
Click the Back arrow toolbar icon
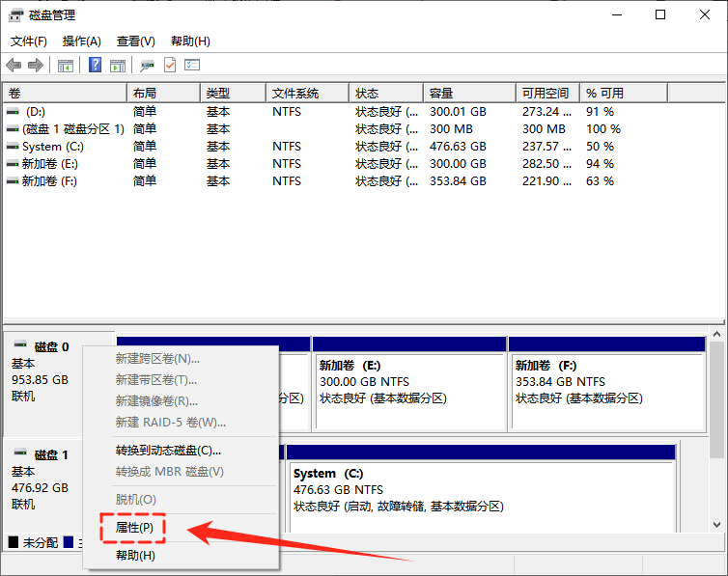coord(14,66)
